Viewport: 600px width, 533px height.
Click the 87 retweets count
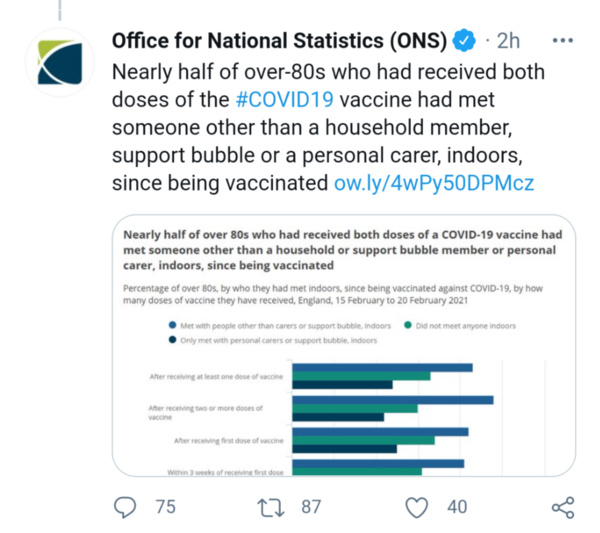pos(311,507)
